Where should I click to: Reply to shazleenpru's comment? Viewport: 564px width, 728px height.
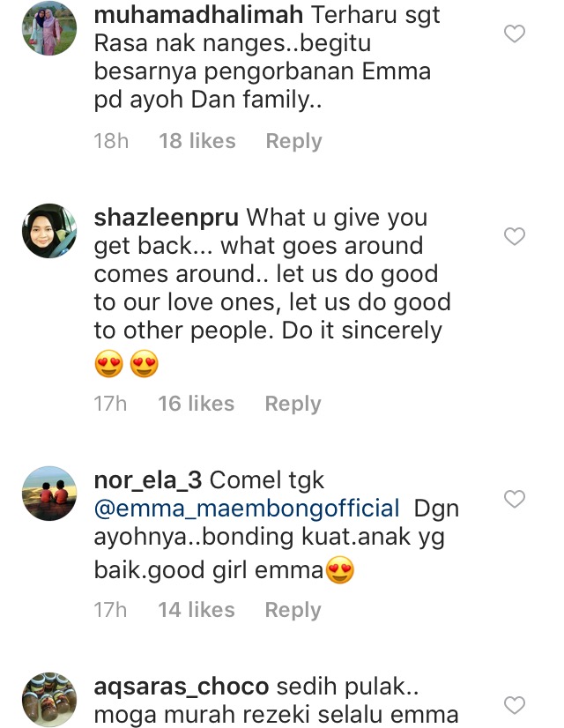point(293,404)
